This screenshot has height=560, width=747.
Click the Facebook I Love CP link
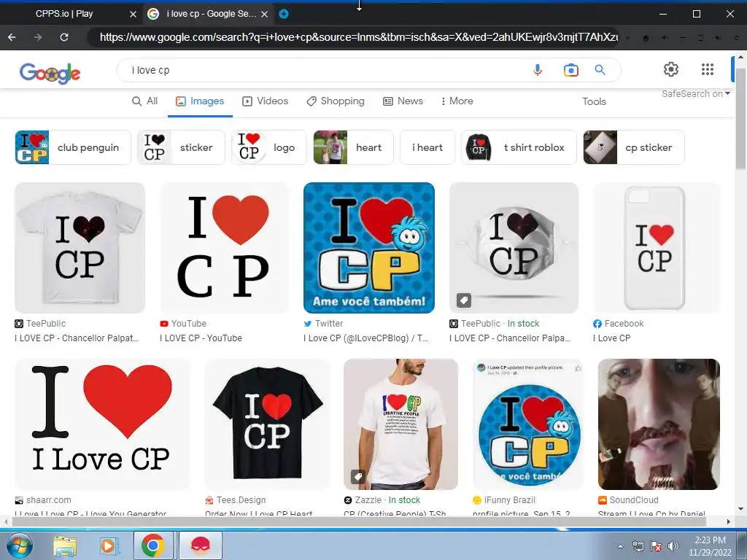click(612, 338)
